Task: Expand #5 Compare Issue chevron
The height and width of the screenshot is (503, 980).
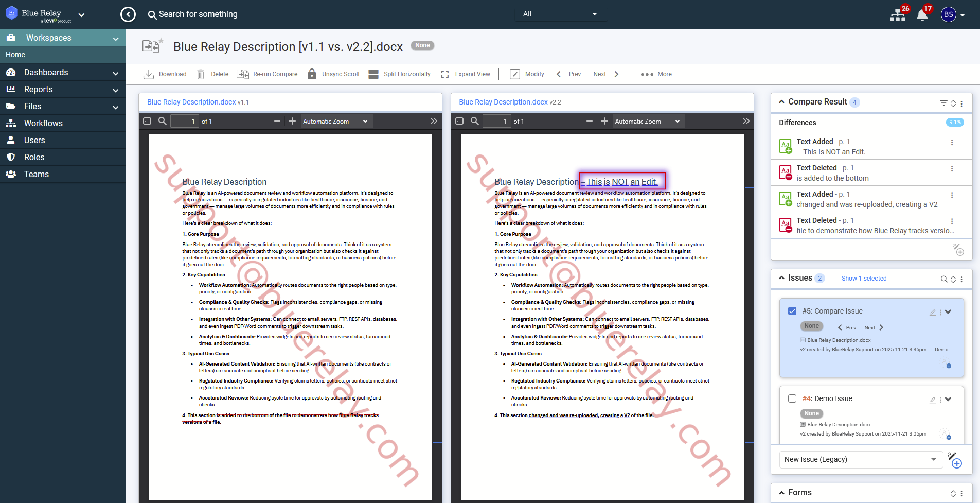Action: tap(948, 311)
